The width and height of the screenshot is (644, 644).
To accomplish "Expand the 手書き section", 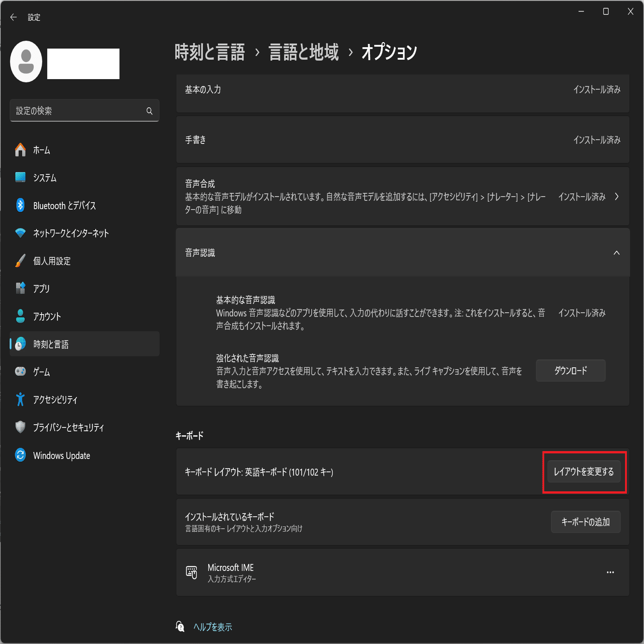I will coord(402,140).
